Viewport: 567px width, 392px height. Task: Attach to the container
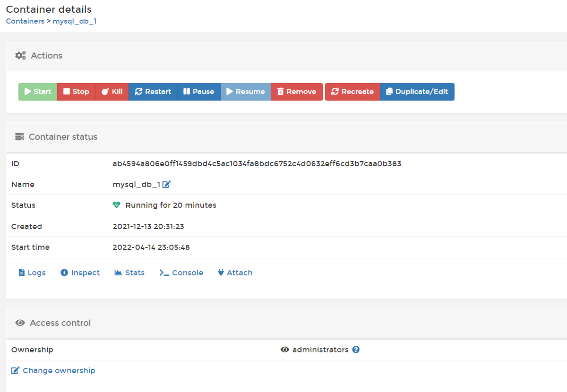point(235,273)
